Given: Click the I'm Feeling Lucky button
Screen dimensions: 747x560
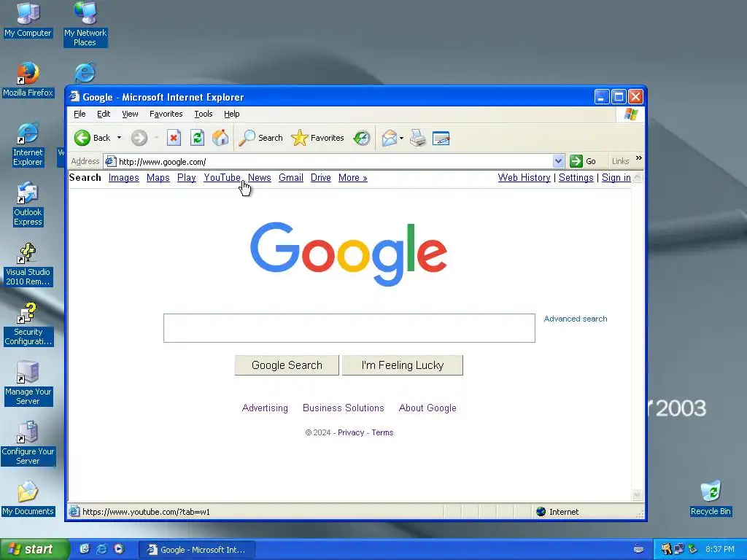Looking at the screenshot, I should click(403, 365).
